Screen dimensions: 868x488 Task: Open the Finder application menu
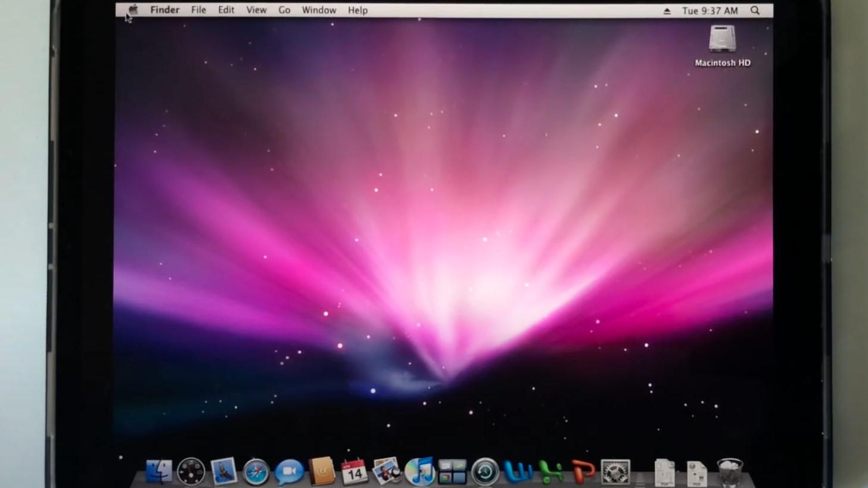pos(165,10)
